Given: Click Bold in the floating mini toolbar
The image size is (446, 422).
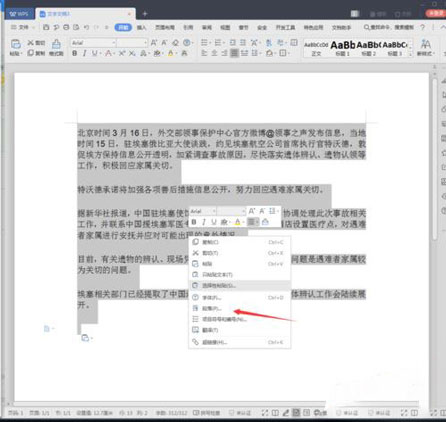Looking at the screenshot, I should click(194, 222).
